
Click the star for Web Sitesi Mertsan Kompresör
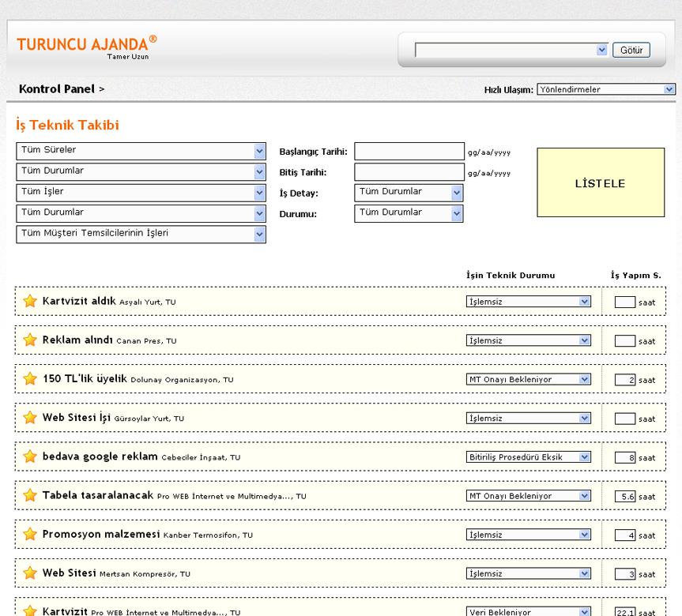coord(30,573)
